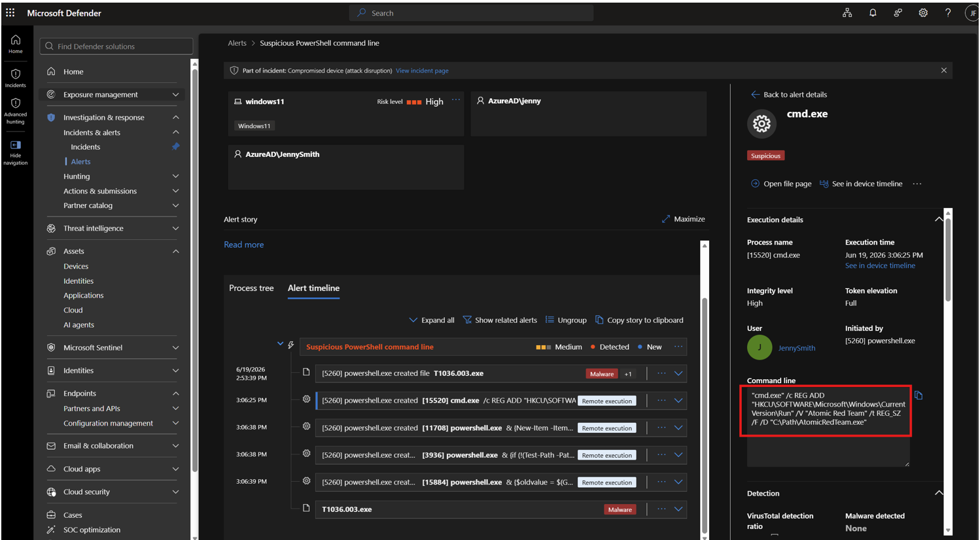Screen dimensions: 980x540
Task: Expand the Hunting submenu
Action: coord(175,177)
